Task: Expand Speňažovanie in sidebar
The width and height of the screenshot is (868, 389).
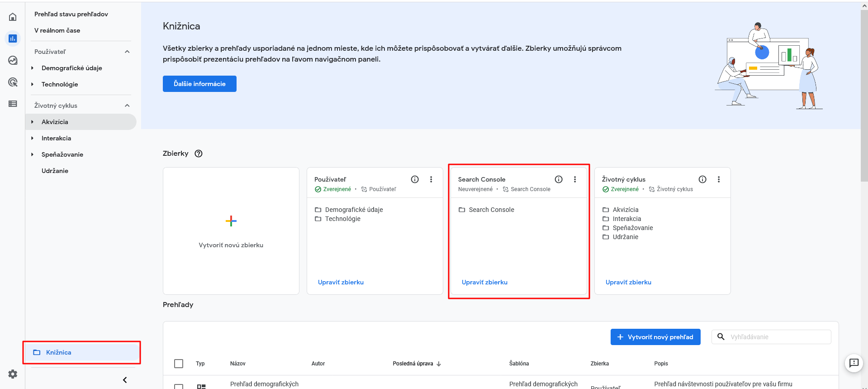Action: (32, 154)
